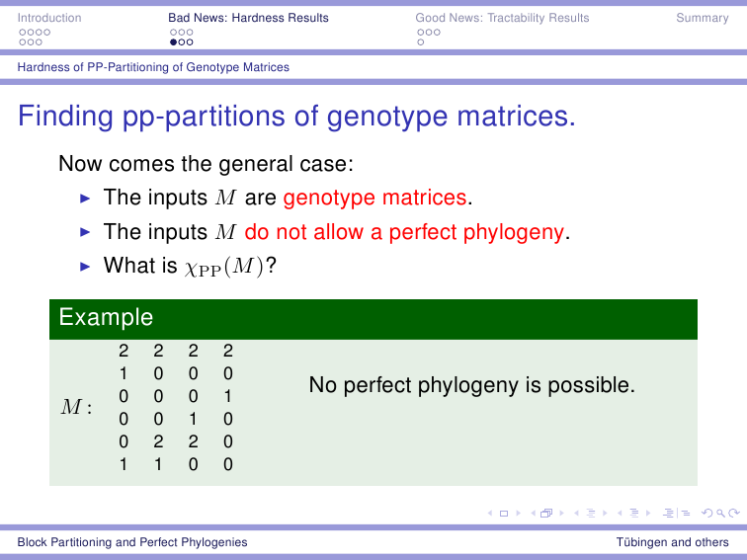Click the go-back curved arrow icon
747x560 pixels.
point(707,514)
